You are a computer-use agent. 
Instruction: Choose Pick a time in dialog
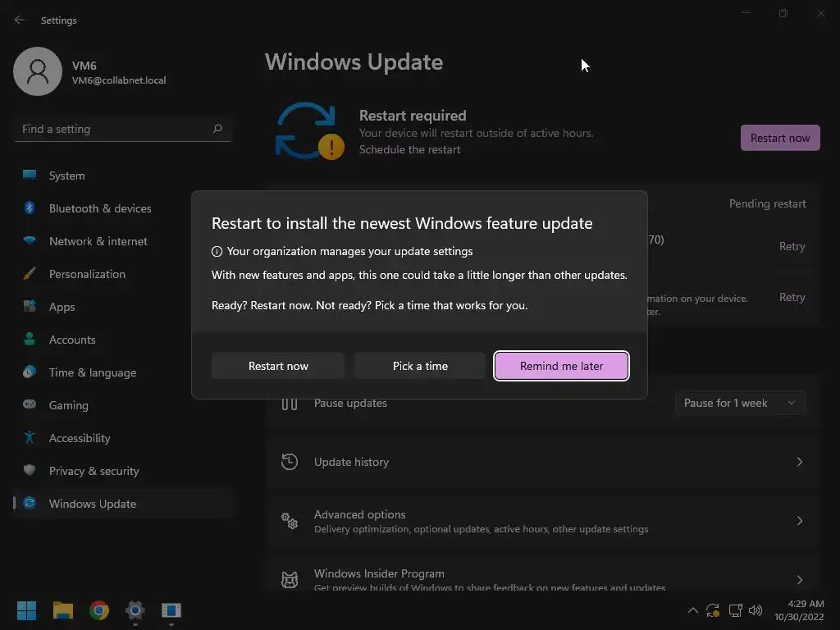(420, 366)
